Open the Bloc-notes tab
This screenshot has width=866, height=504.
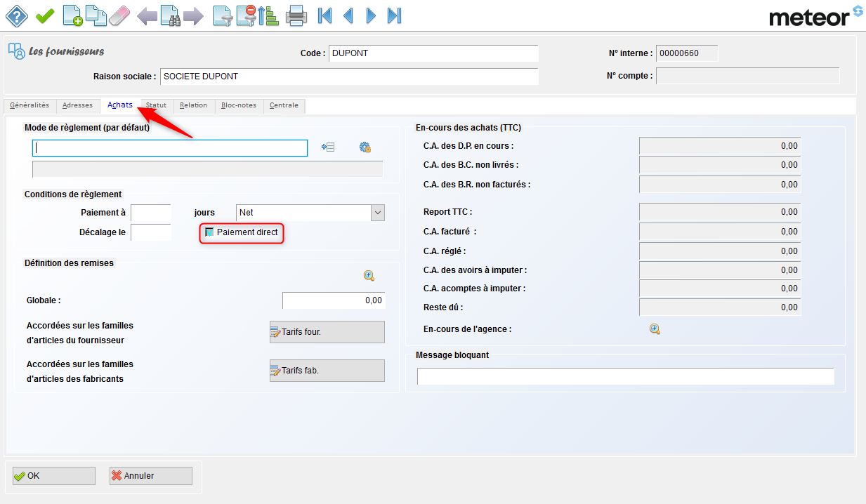[238, 105]
